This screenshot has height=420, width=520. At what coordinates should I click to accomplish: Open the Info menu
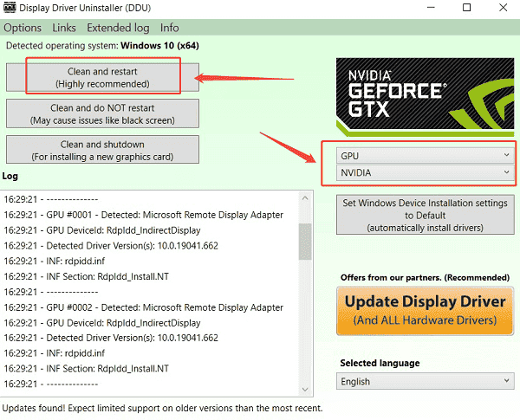tap(170, 28)
